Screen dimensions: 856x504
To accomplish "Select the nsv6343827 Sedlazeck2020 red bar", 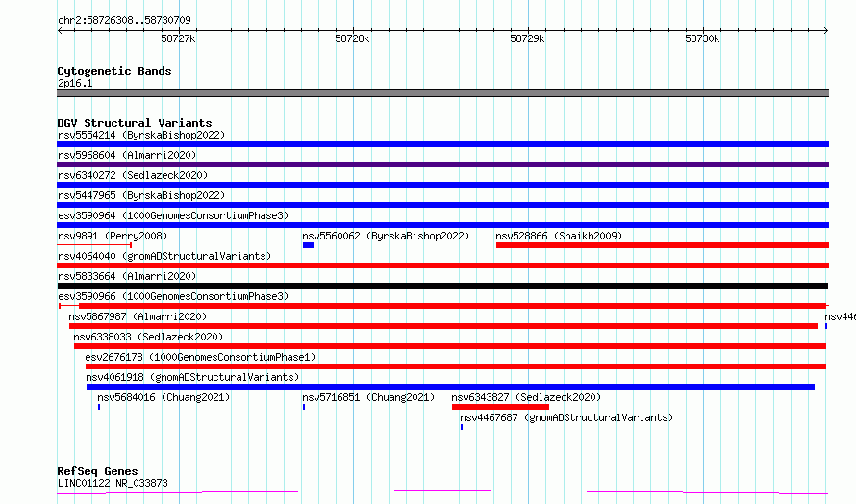I will [500, 407].
